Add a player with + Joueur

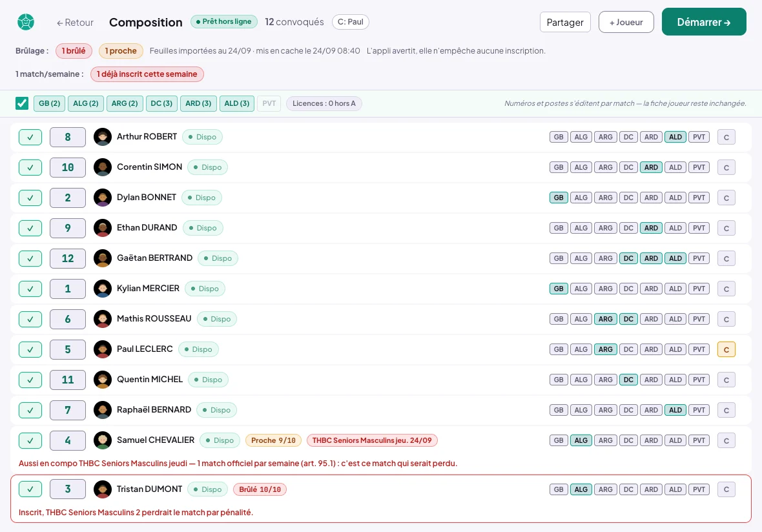click(626, 23)
